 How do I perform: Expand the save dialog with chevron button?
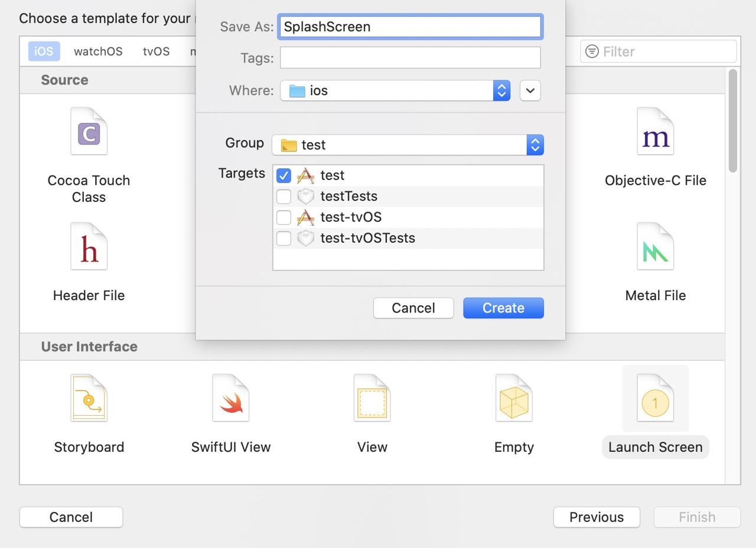tap(530, 90)
